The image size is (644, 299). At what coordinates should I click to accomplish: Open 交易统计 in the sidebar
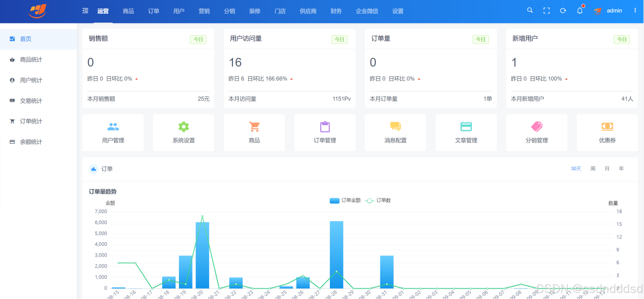click(x=38, y=101)
